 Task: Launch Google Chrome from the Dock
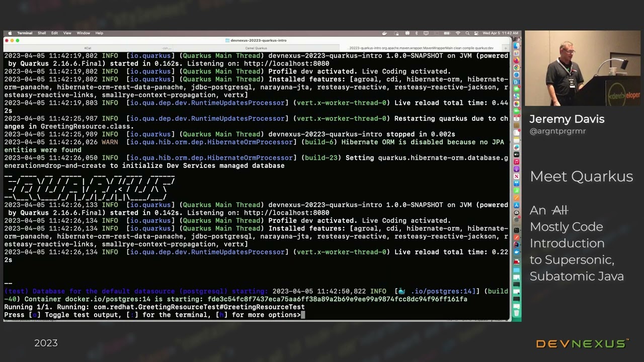tap(516, 67)
